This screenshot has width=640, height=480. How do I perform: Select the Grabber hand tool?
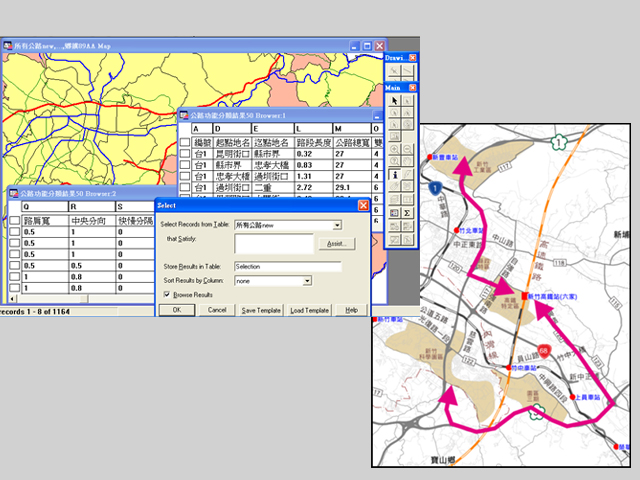tap(408, 161)
